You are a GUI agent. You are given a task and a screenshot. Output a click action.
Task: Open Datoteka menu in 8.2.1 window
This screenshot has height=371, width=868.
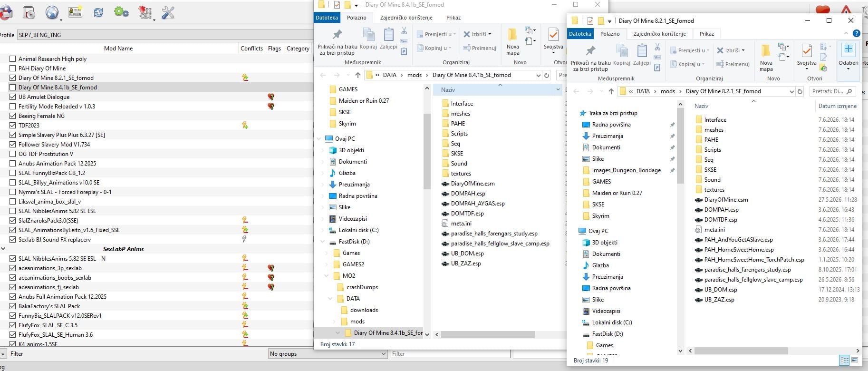tap(580, 34)
